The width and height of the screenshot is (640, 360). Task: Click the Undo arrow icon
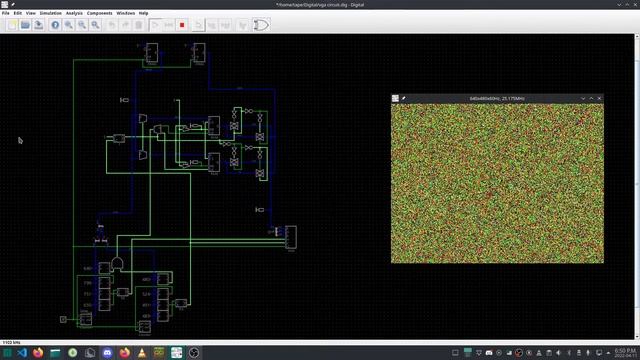[112, 25]
